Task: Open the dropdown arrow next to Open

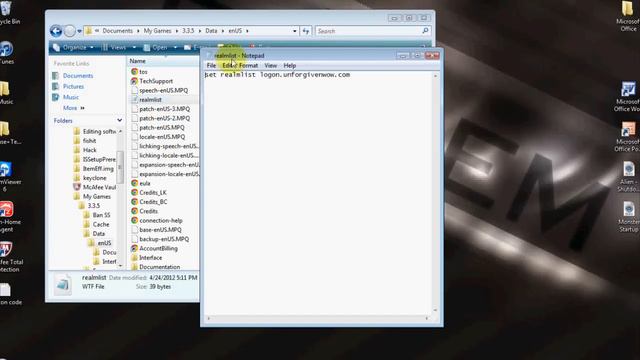Action: 175,47
